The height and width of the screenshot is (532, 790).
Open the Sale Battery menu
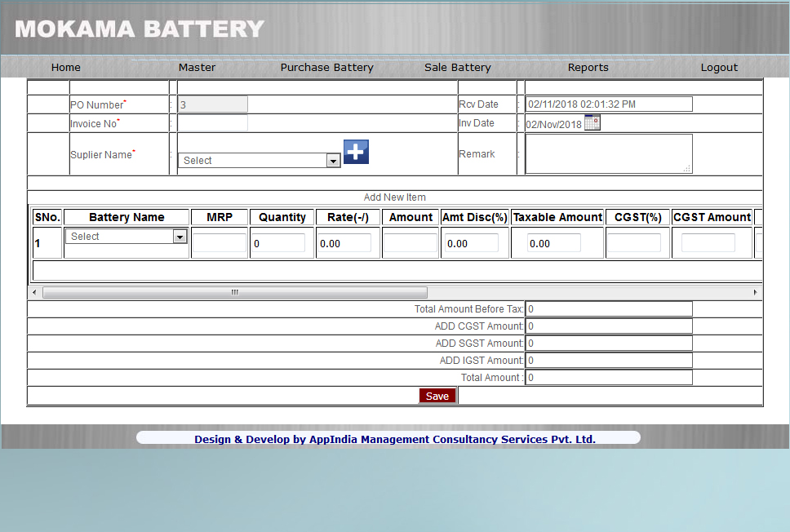(458, 68)
